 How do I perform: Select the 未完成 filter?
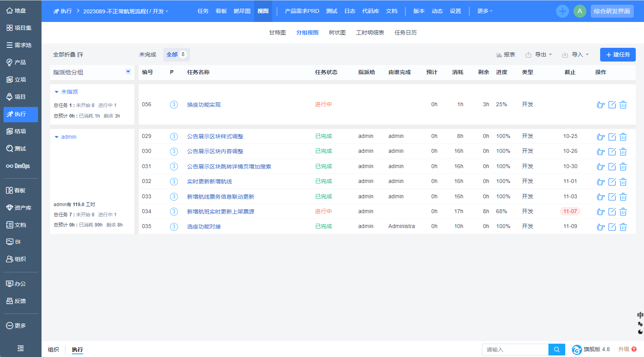click(x=147, y=54)
